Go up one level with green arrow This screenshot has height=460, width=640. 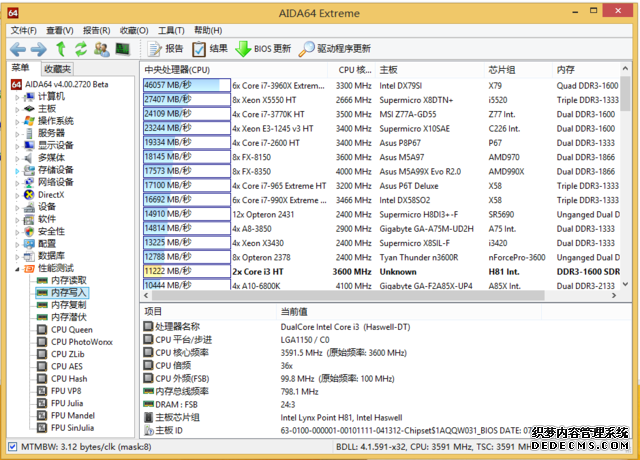click(x=61, y=49)
